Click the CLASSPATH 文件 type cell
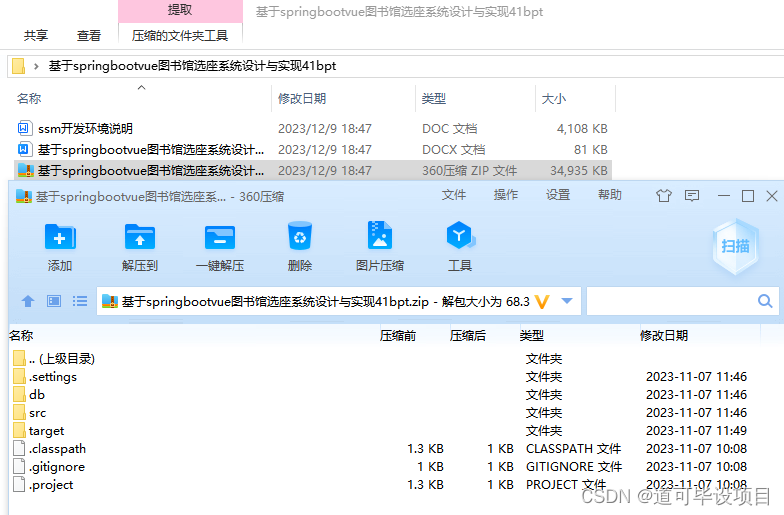The width and height of the screenshot is (784, 515). click(x=574, y=448)
